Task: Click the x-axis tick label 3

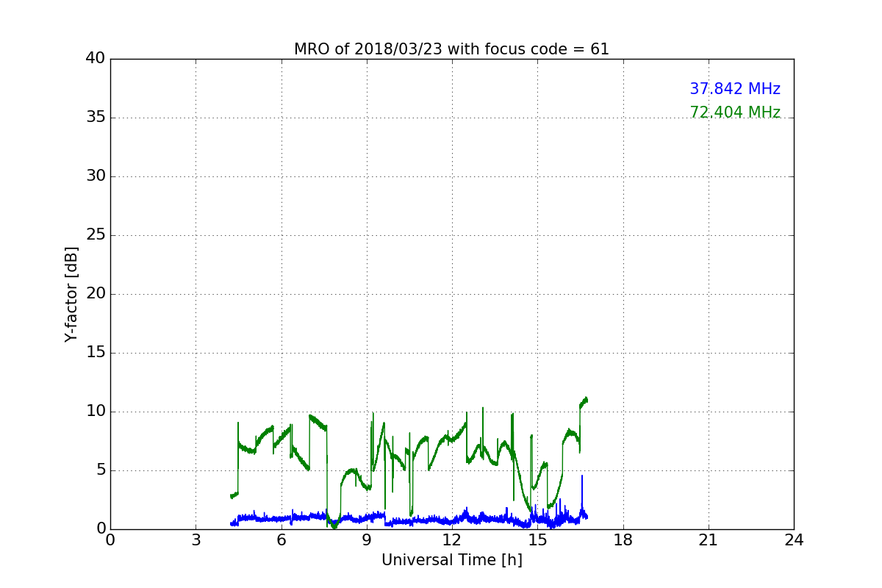Action: [196, 540]
